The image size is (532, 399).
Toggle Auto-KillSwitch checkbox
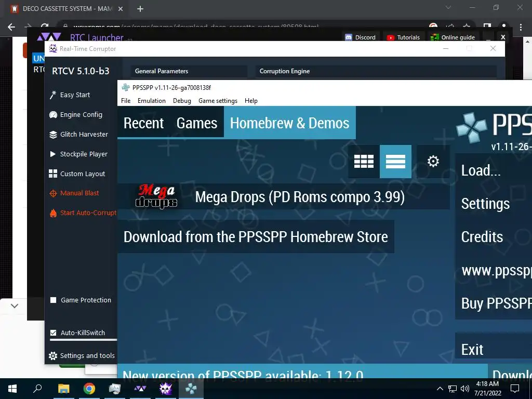[x=54, y=333]
